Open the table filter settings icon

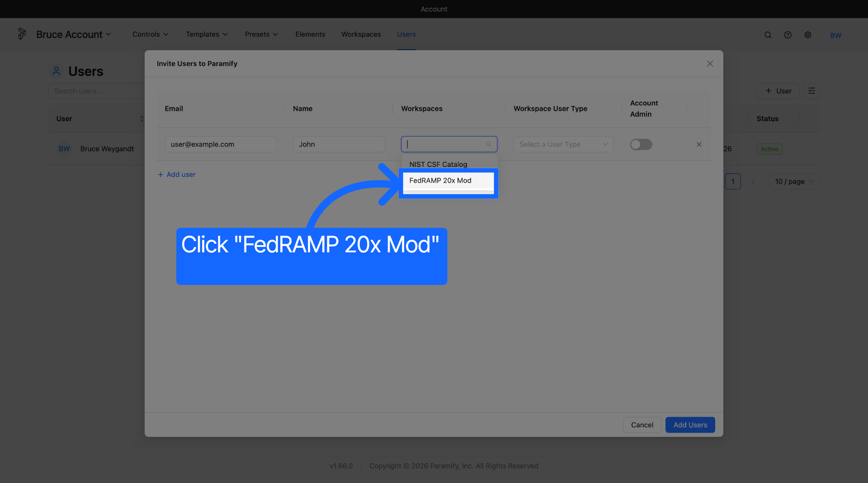tap(811, 91)
